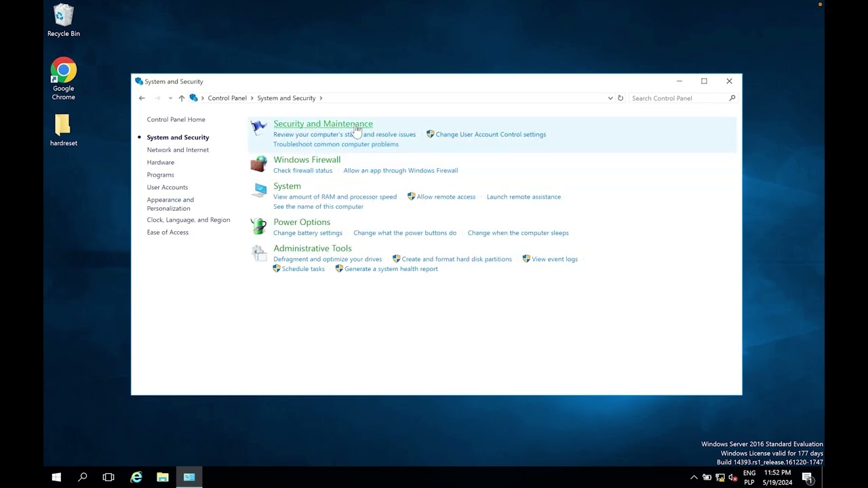Click Allow an app through Windows Firewall
Screen dimensions: 868x488
[x=401, y=171]
